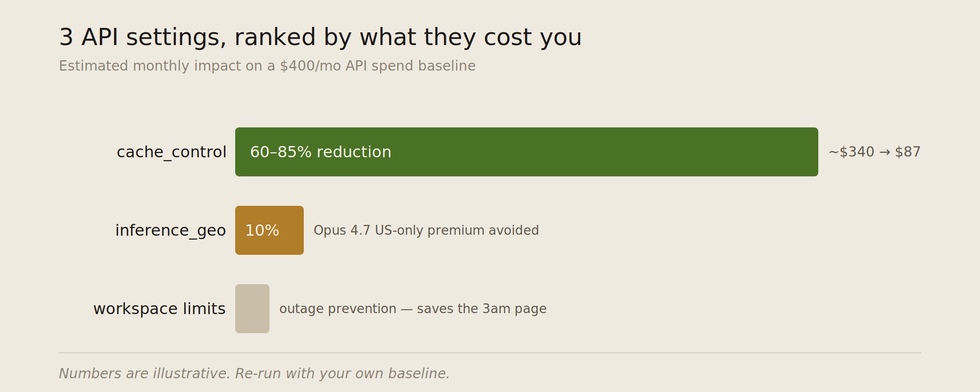
Task: Click '$87' at the end of the top row
Action: (x=908, y=152)
